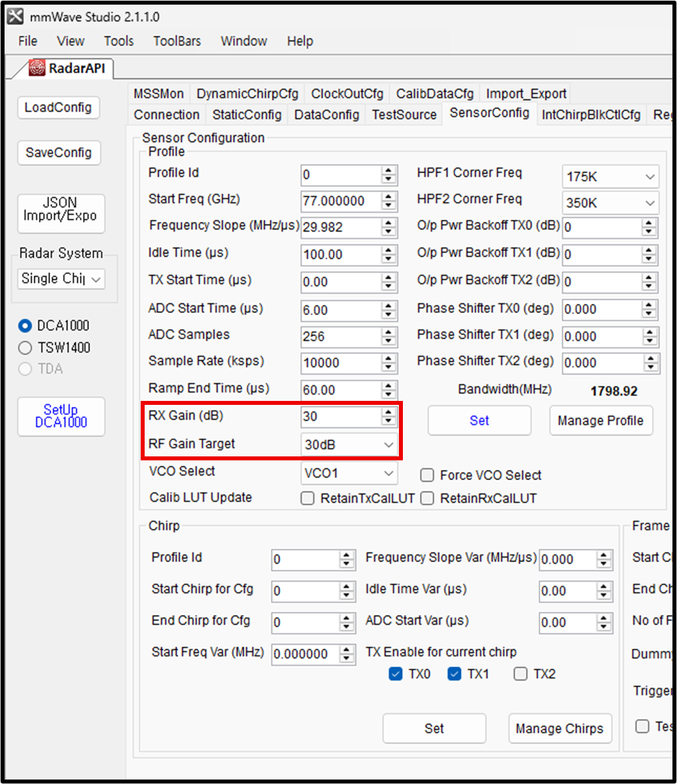Click the SetUp DCA1000 button
This screenshot has height=784, width=677.
(61, 416)
